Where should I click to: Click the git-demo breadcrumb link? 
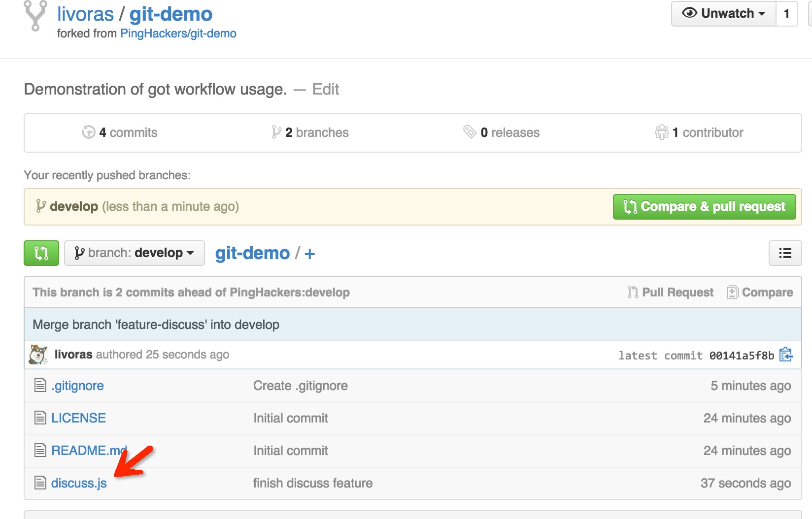(252, 253)
